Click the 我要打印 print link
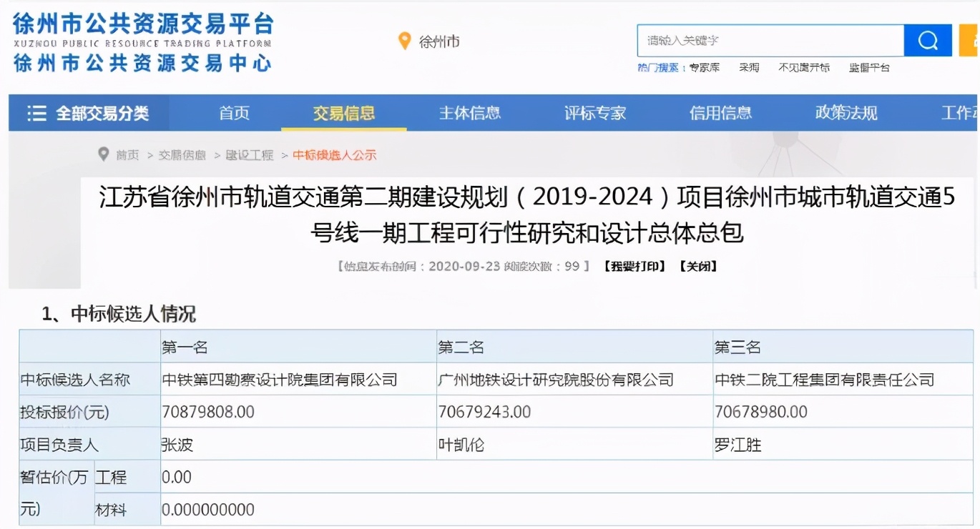The image size is (980, 529). (x=634, y=267)
